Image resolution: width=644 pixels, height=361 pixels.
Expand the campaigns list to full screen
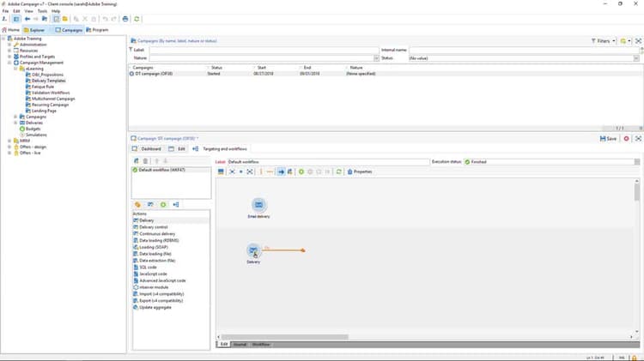(638, 41)
